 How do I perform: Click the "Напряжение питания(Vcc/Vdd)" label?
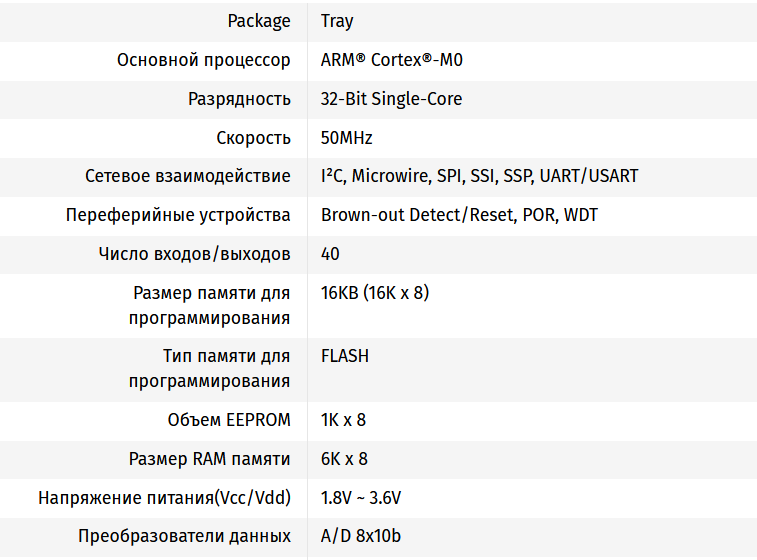coord(164,498)
